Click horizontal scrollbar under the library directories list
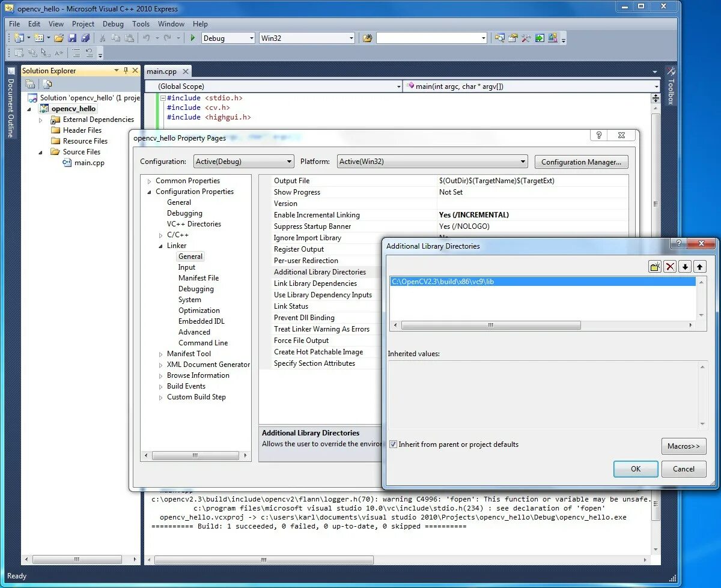The height and width of the screenshot is (588, 721). (491, 325)
